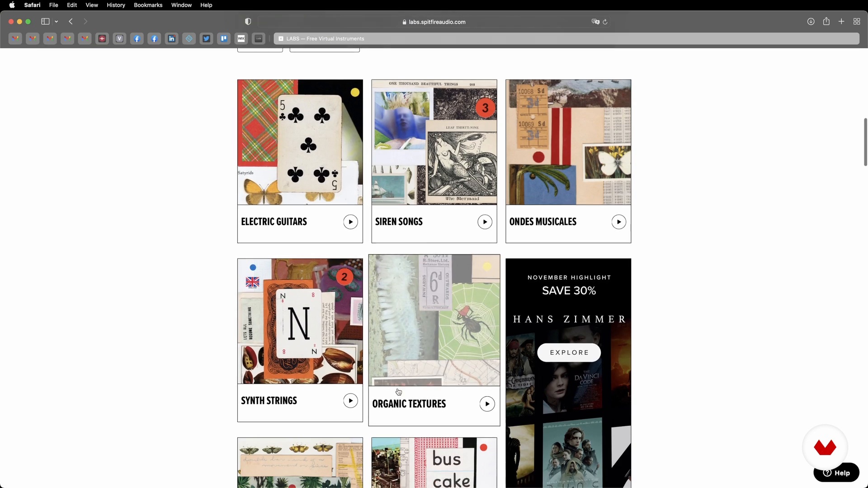Click the ELECTRIC GUITARS title
868x488 pixels.
pyautogui.click(x=274, y=222)
